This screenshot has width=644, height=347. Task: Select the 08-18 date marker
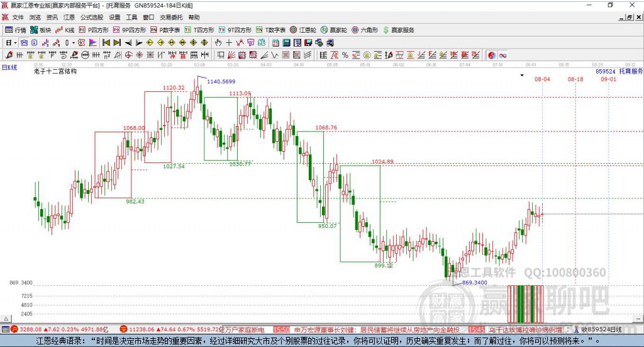click(575, 79)
